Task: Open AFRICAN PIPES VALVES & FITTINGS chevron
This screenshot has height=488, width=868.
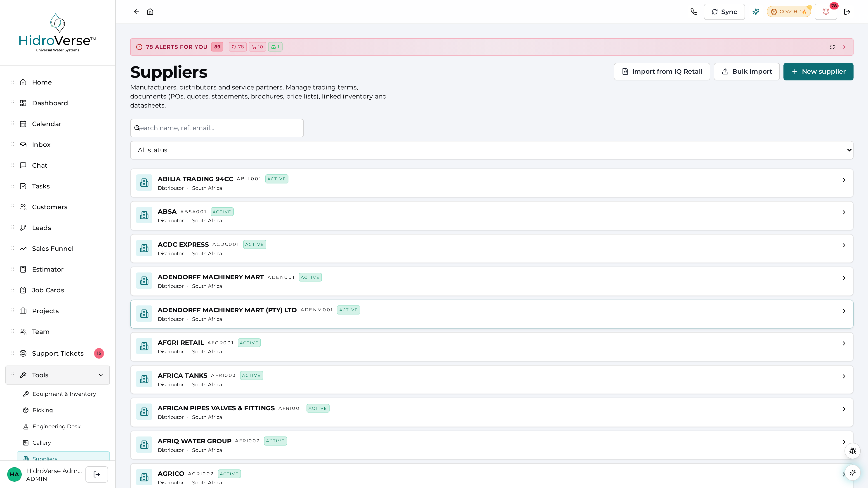Action: 844,409
